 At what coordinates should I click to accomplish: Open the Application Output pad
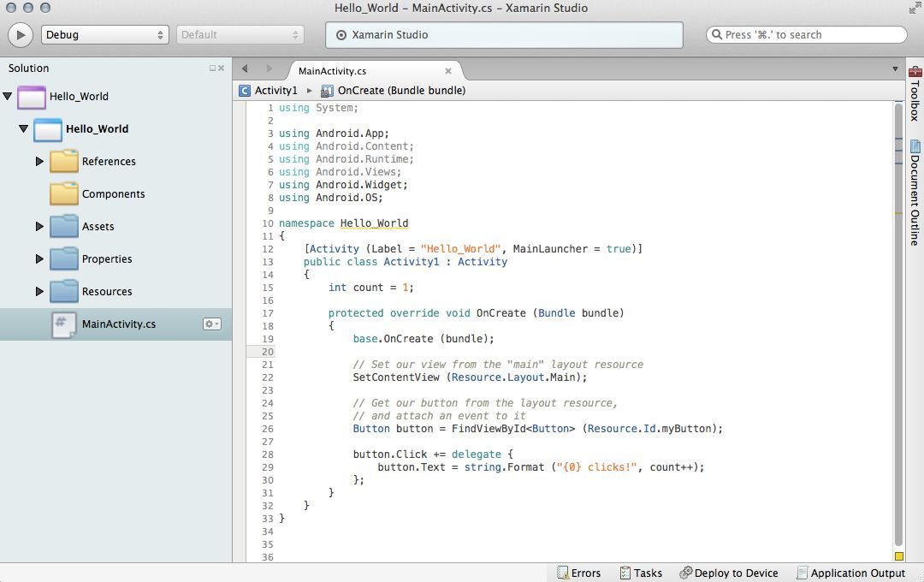[851, 573]
